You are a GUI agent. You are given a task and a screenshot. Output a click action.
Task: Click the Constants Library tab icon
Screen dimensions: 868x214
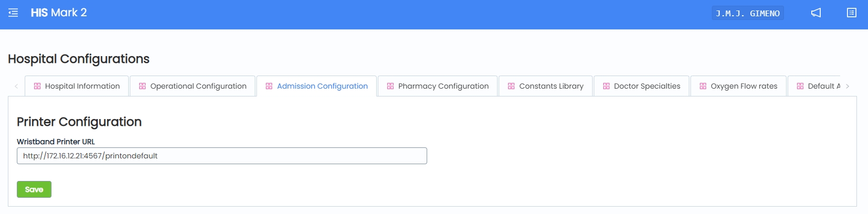[x=511, y=86]
